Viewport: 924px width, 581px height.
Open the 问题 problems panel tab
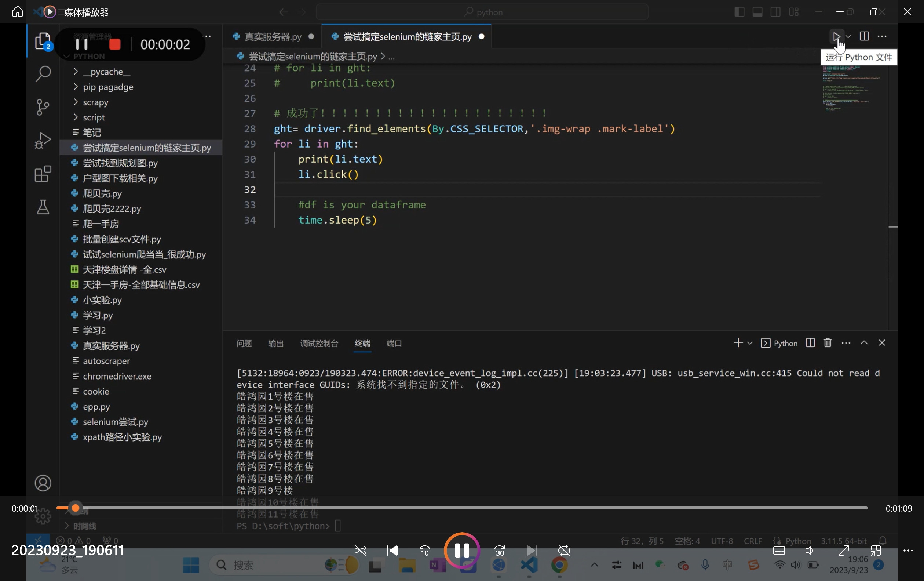pos(244,343)
